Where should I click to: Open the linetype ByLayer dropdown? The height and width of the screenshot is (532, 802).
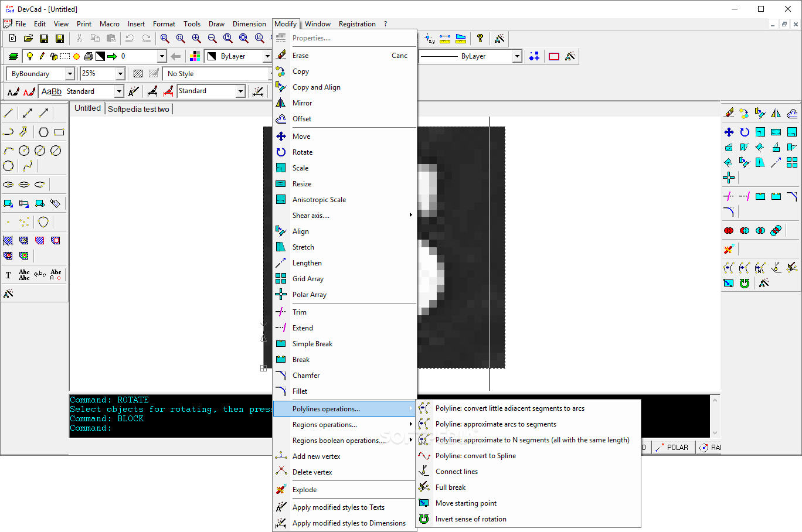[x=517, y=56]
